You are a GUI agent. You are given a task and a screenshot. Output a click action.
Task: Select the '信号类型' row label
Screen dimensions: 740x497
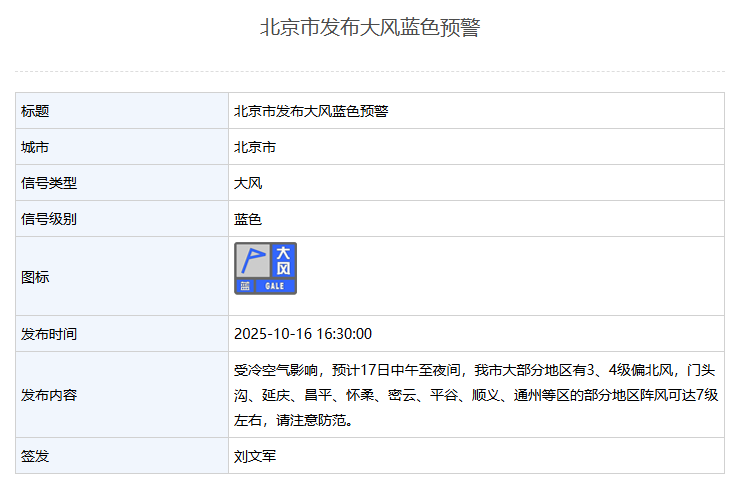(49, 183)
